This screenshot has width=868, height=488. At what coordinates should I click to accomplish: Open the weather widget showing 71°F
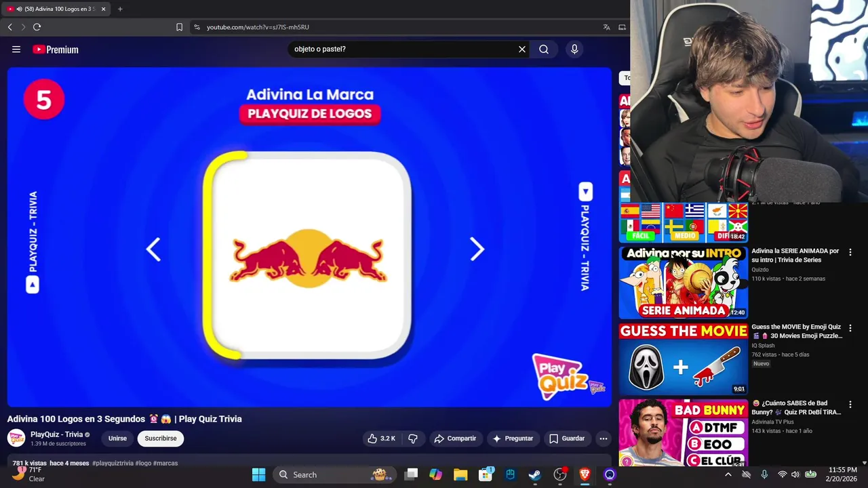click(x=29, y=474)
